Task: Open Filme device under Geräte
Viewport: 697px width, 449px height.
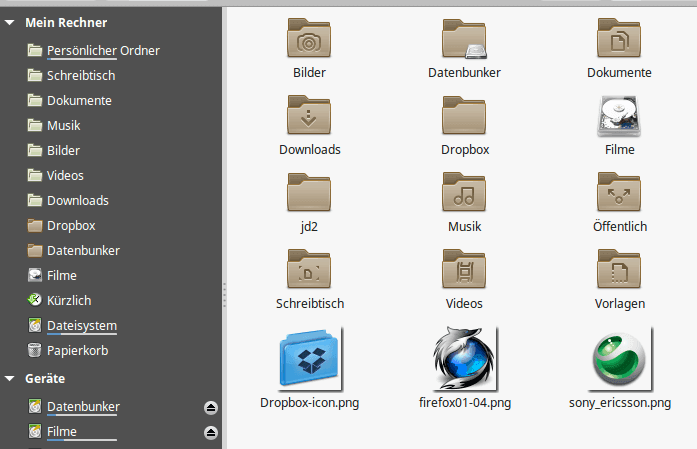Action: [x=62, y=432]
